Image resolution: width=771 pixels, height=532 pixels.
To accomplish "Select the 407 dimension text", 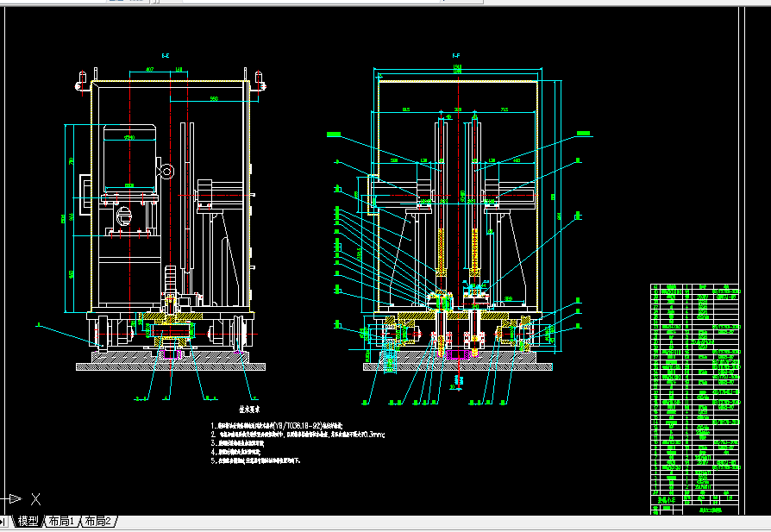I will coord(149,69).
